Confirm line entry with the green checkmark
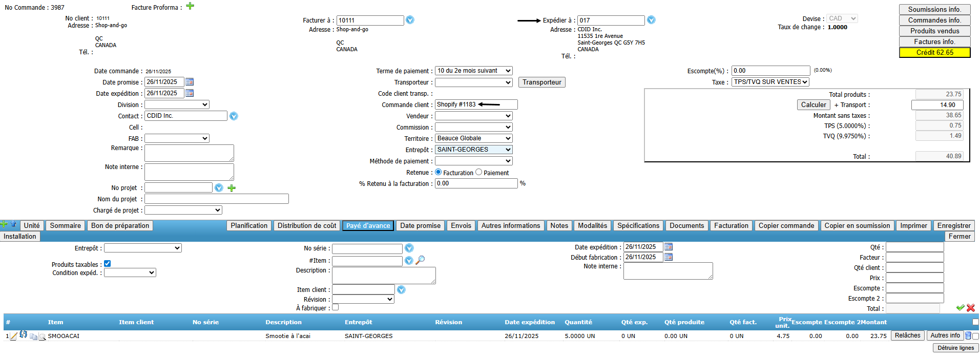This screenshot has height=358, width=980. pos(960,308)
